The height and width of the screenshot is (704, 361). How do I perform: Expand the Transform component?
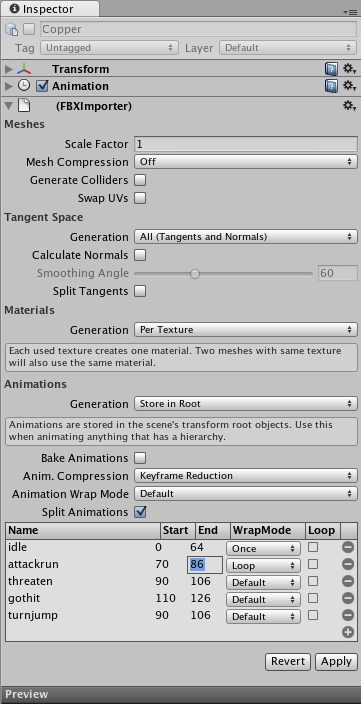tap(9, 69)
